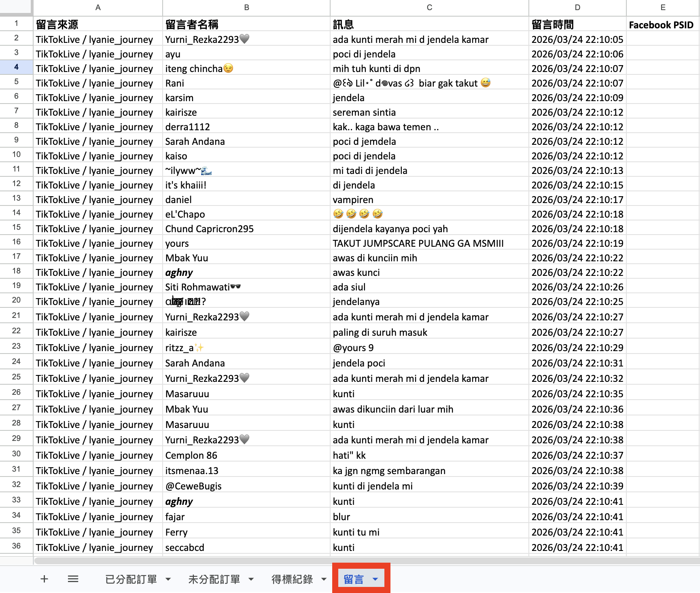Open the all-sheets list icon
The width and height of the screenshot is (700, 593).
73,579
